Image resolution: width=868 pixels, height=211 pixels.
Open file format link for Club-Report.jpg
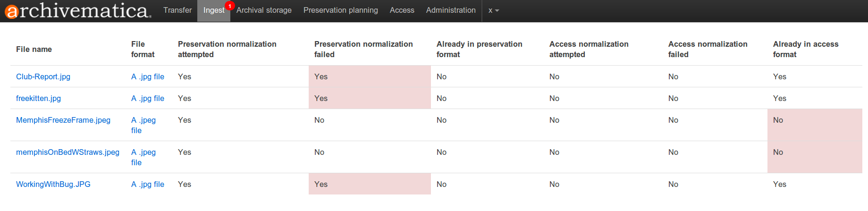click(x=148, y=76)
